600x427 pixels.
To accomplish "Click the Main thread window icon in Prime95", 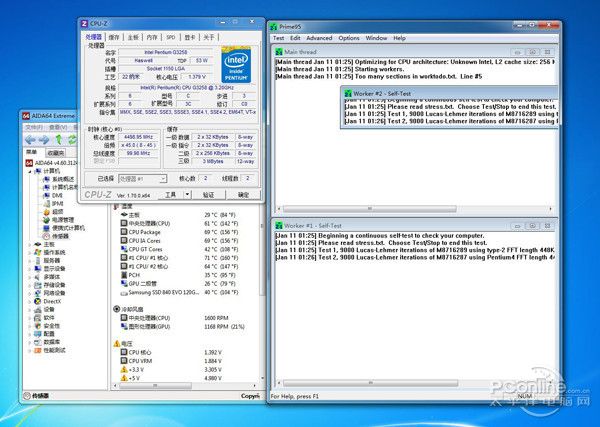I will [279, 52].
